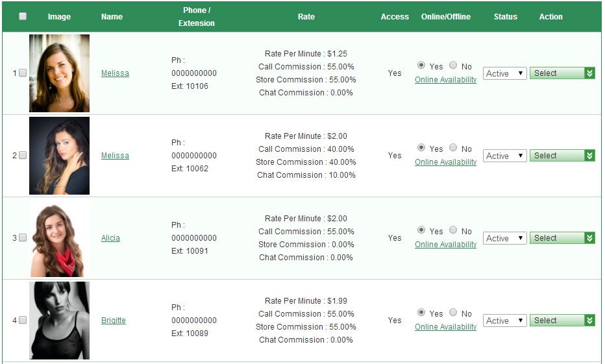Screen dimensions: 605x364
Task: Select the checkbox for row 4
Action: point(23,321)
